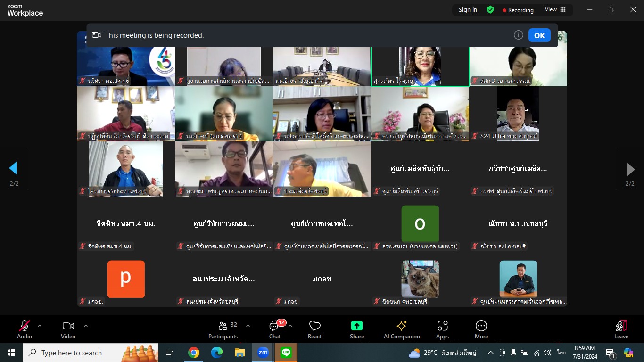Viewport: 644px width, 362px height.
Task: Open the More options menu
Action: click(x=481, y=329)
